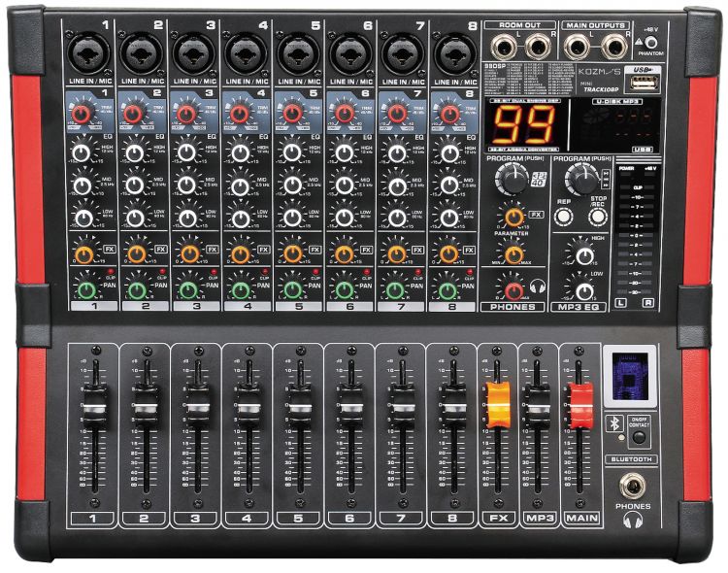The height and width of the screenshot is (573, 728).
Task: Click the Bluetooth symbol icon
Action: (x=614, y=422)
